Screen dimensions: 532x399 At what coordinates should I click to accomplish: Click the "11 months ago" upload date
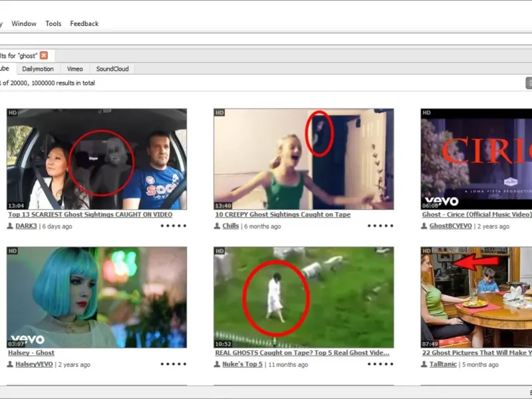coord(288,364)
